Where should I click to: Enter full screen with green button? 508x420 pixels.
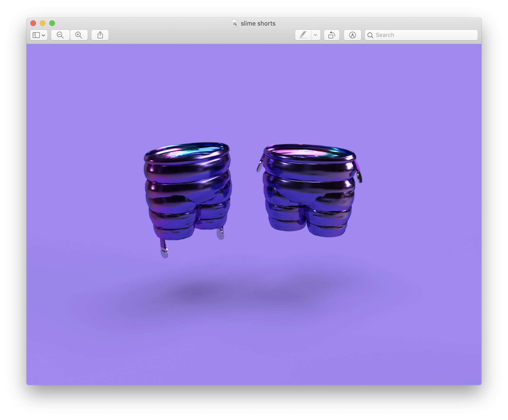pos(52,23)
